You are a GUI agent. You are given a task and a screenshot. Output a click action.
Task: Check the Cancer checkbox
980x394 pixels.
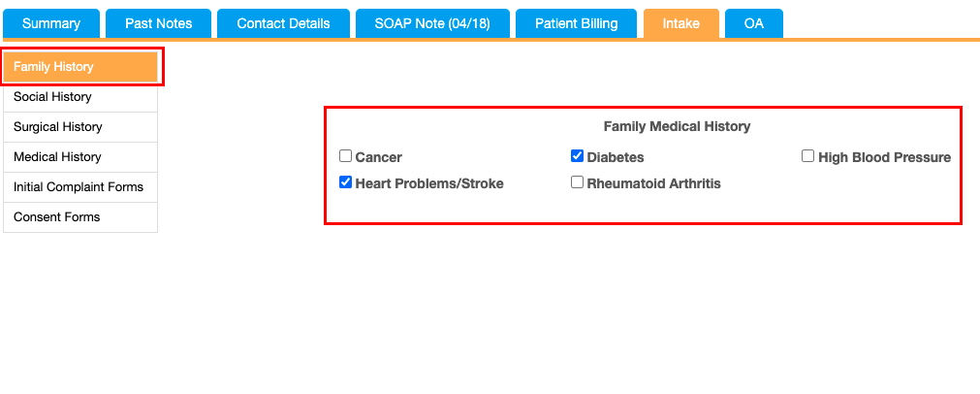click(346, 156)
